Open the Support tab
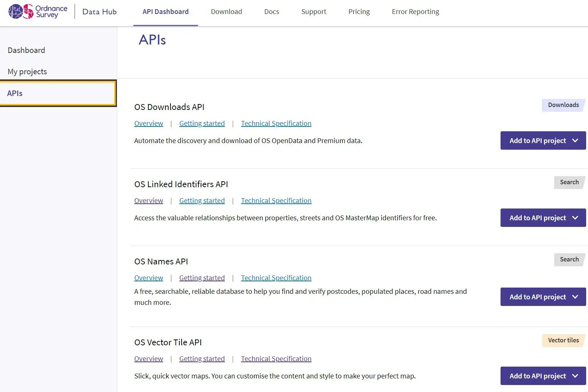Viewport: 588px width, 392px height. click(313, 12)
